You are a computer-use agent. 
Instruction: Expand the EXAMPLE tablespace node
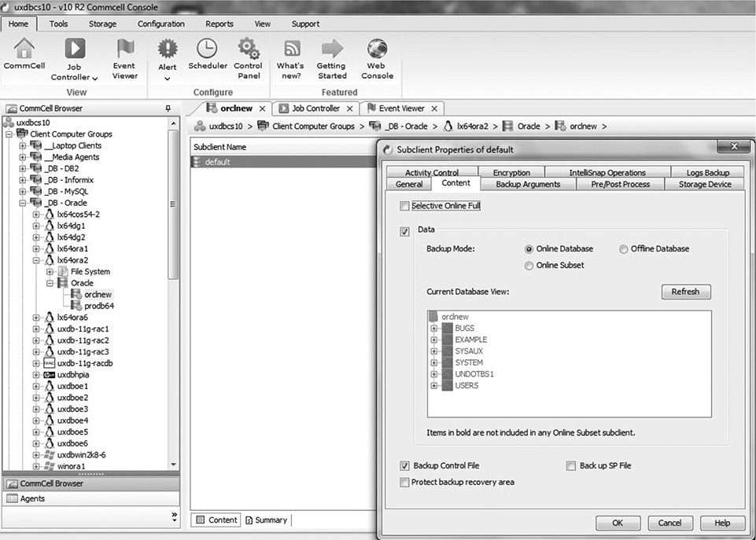tap(434, 340)
